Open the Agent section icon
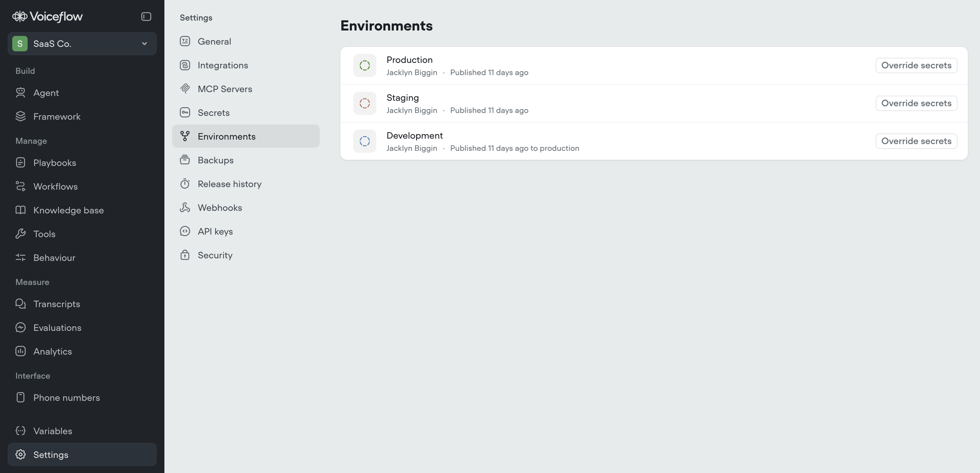 point(21,93)
